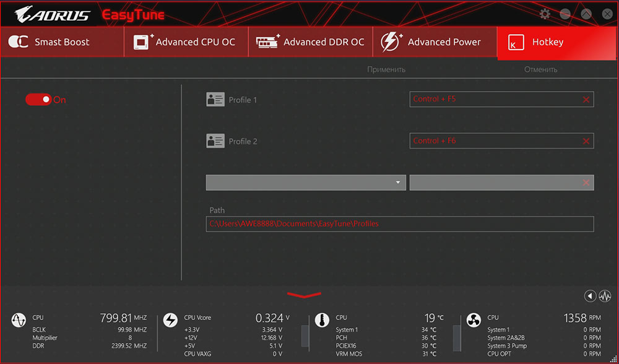The width and height of the screenshot is (619, 364).
Task: Clear the third empty hotkey field
Action: pyautogui.click(x=586, y=183)
